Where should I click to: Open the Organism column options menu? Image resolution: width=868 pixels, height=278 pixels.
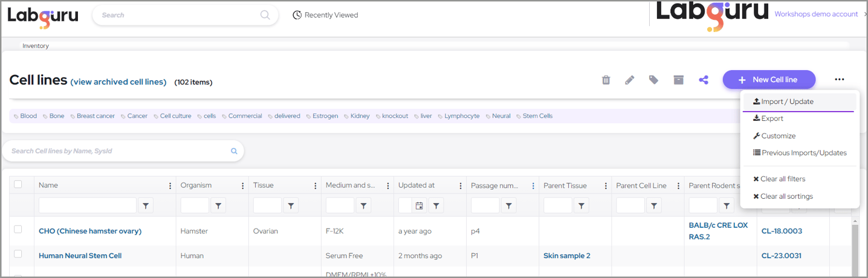tap(242, 186)
